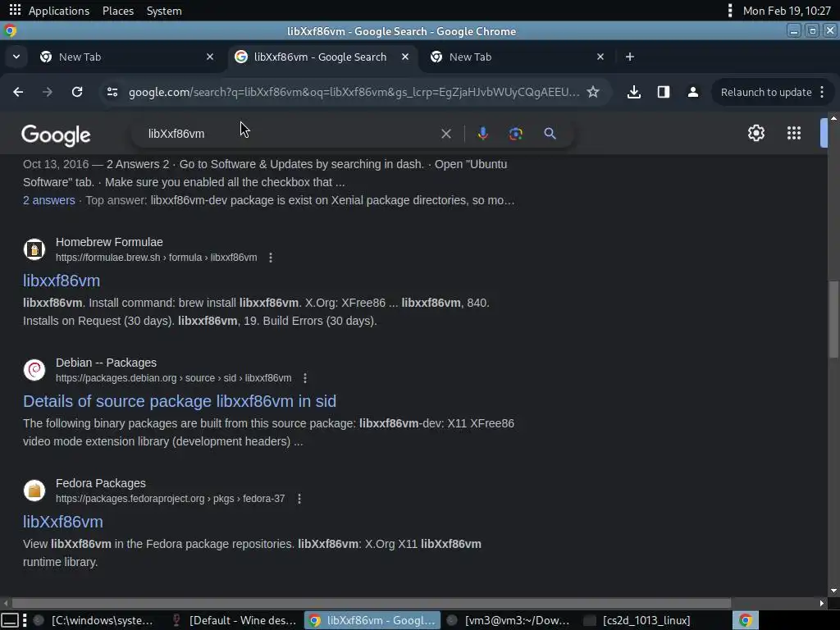Open more options for Homebrew Formulae result
This screenshot has width=840, height=630.
tap(271, 258)
